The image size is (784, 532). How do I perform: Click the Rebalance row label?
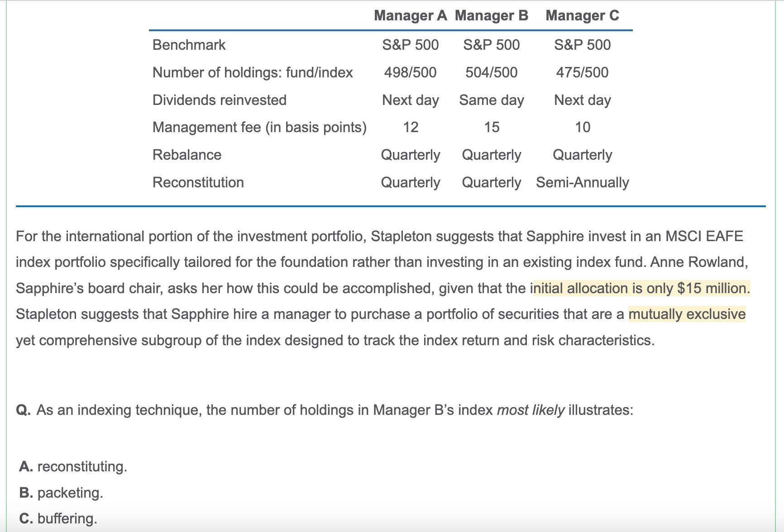click(187, 155)
